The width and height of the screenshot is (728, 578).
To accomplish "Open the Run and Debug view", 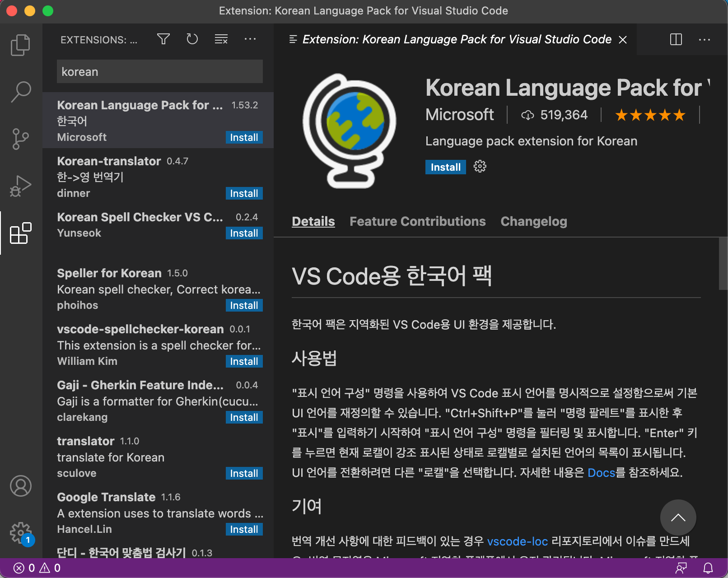I will [20, 186].
